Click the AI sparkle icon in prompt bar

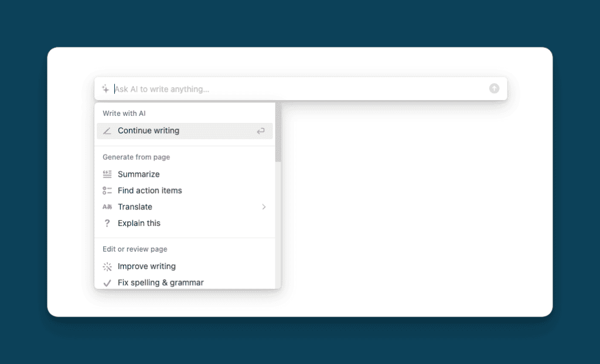(x=105, y=89)
